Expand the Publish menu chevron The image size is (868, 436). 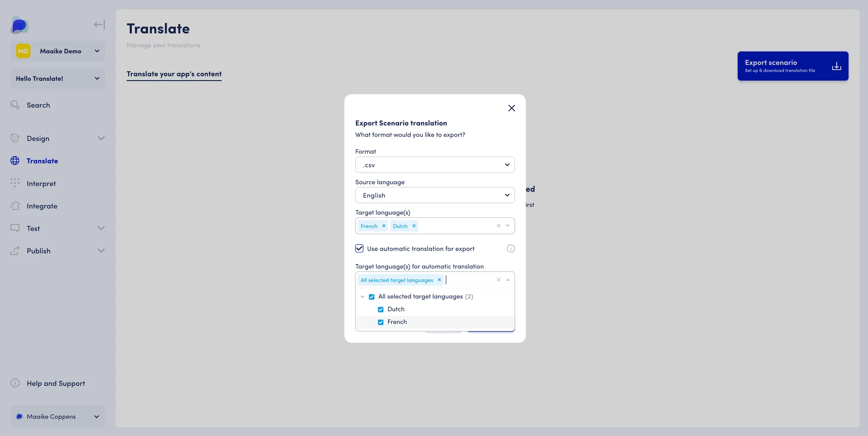click(101, 251)
